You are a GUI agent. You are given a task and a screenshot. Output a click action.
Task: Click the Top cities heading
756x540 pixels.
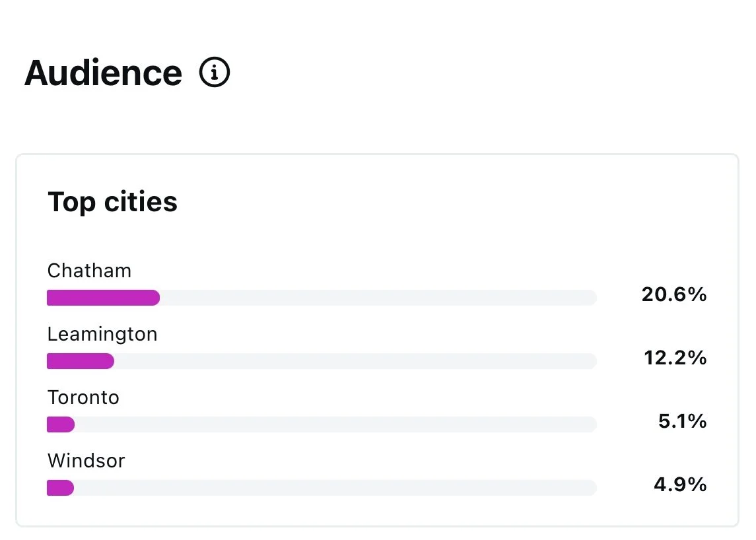tap(112, 201)
